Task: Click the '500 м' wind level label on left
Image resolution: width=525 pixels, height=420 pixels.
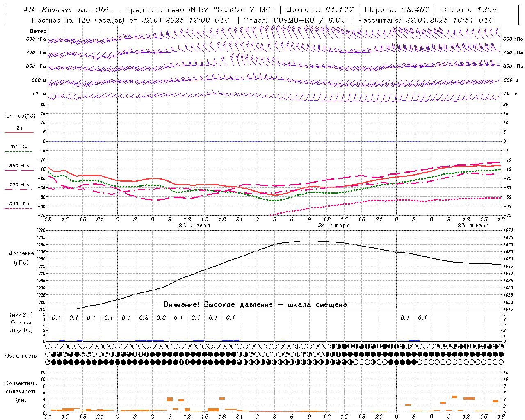Action: click(x=39, y=80)
